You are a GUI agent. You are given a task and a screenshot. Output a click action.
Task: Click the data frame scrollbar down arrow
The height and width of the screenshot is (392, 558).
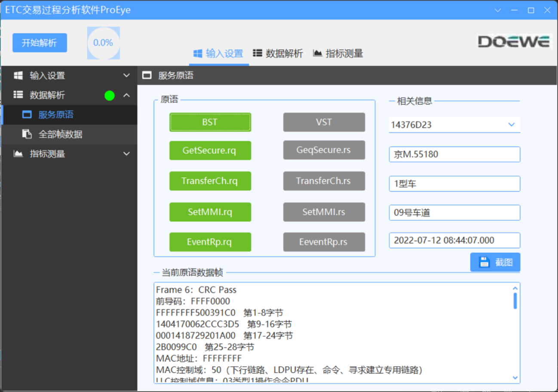pyautogui.click(x=515, y=378)
